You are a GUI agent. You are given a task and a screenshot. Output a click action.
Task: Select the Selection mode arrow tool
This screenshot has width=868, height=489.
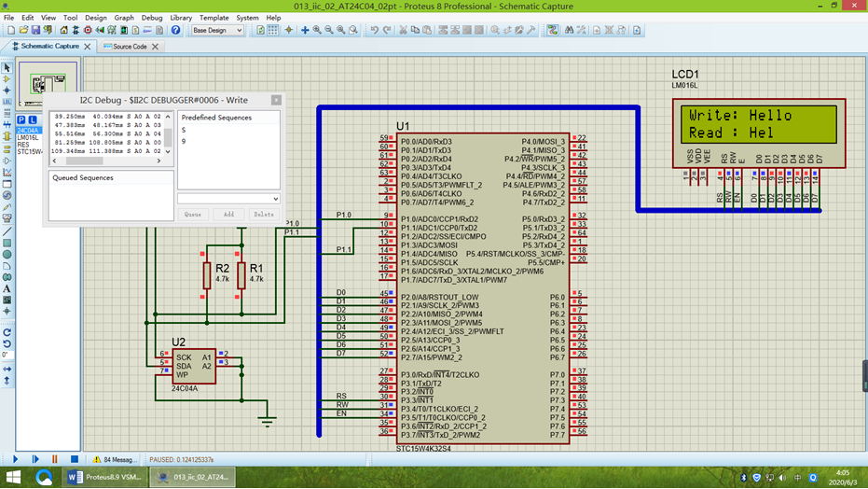coord(7,67)
